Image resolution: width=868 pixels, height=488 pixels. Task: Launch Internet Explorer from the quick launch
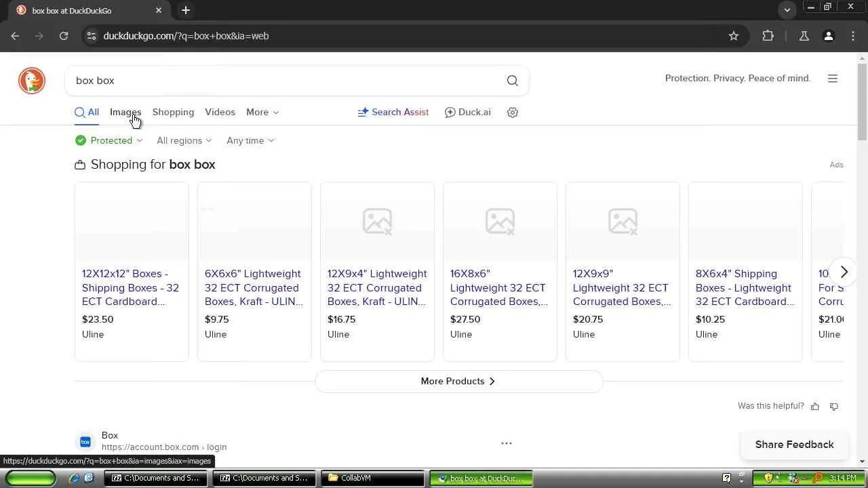[x=74, y=478]
